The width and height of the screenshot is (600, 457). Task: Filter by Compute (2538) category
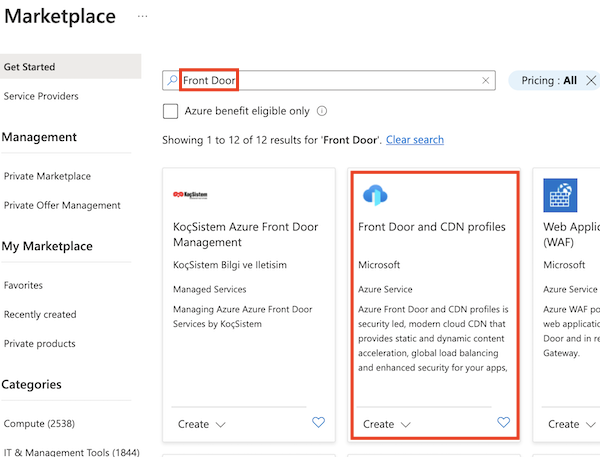tap(39, 424)
